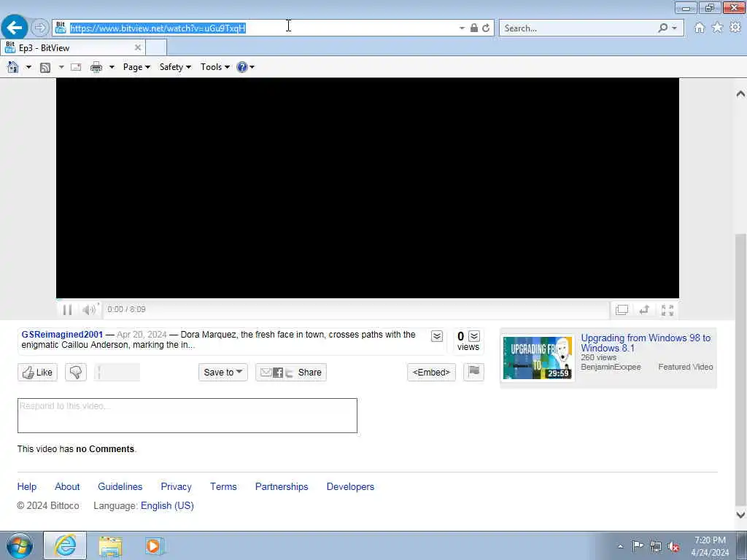Viewport: 747px width, 560px height.
Task: Open the Safety menu
Action: (x=175, y=67)
